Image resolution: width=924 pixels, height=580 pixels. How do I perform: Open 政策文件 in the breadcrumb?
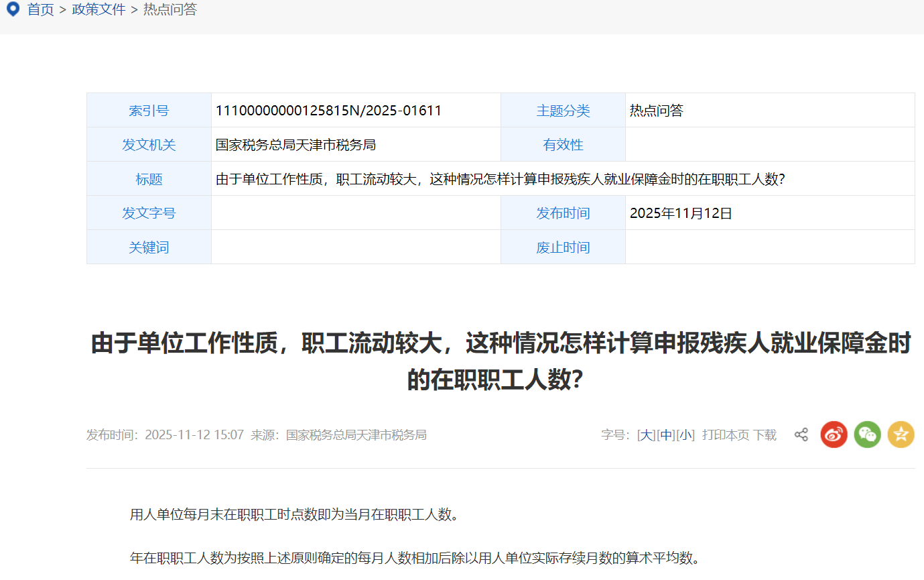click(x=98, y=9)
